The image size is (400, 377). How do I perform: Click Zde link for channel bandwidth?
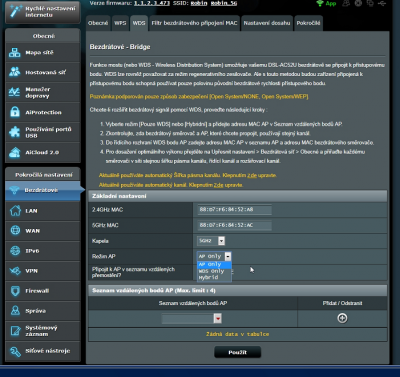pyautogui.click(x=252, y=175)
